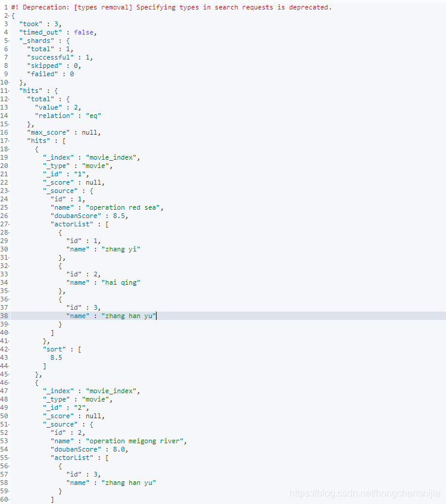Screen dimensions: 446x504
Task: Click "_index" : "movie_index" on line 19
Action: click(91, 157)
